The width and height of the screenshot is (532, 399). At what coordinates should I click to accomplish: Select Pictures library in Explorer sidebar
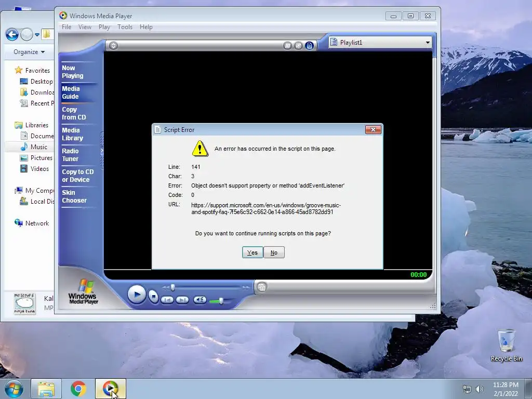point(37,158)
